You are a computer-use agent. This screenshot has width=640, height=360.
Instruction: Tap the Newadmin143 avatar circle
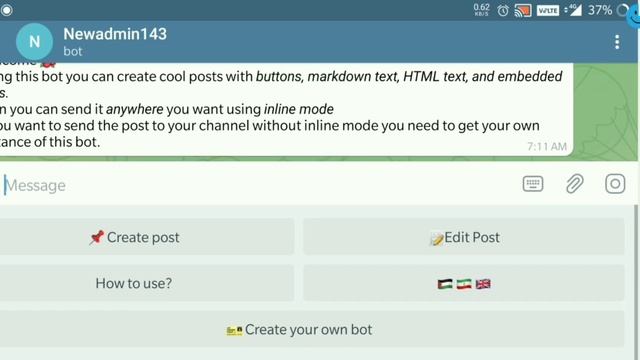[34, 42]
